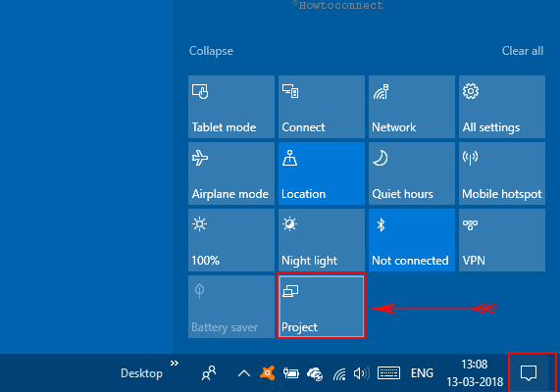The width and height of the screenshot is (560, 392).
Task: Open the People icon on taskbar
Action: pos(209,373)
